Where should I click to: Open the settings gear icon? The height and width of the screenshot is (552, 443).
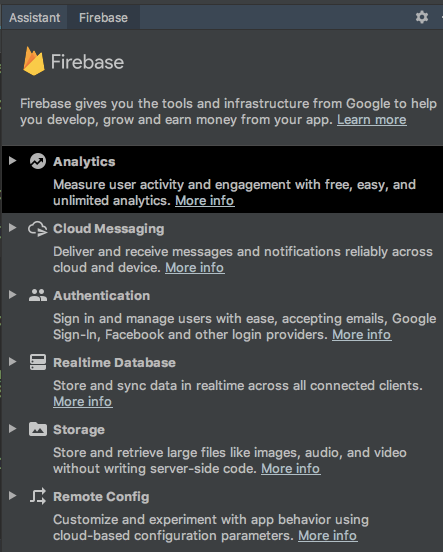tap(422, 17)
